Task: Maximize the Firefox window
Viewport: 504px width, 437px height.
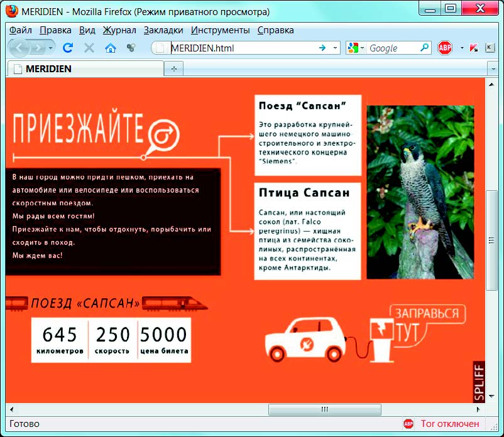Action: click(451, 9)
